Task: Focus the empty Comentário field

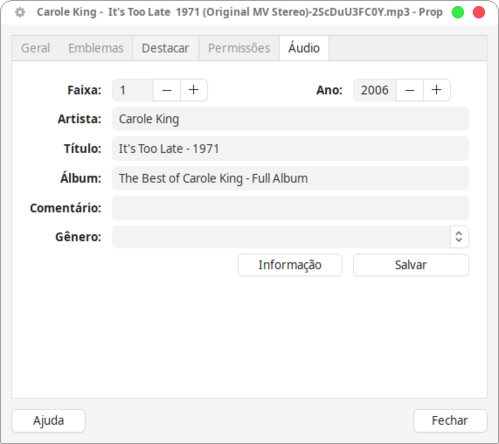Action: pos(290,208)
